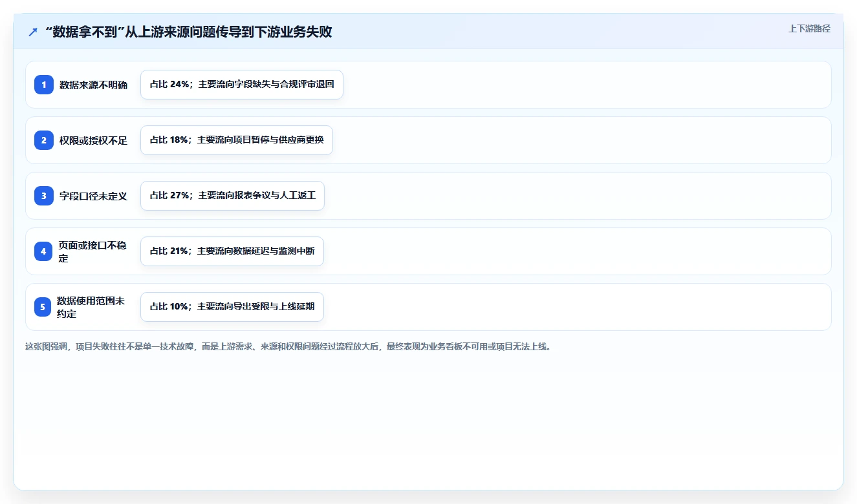
Task: Open the 占比 24% detail box
Action: (x=242, y=85)
